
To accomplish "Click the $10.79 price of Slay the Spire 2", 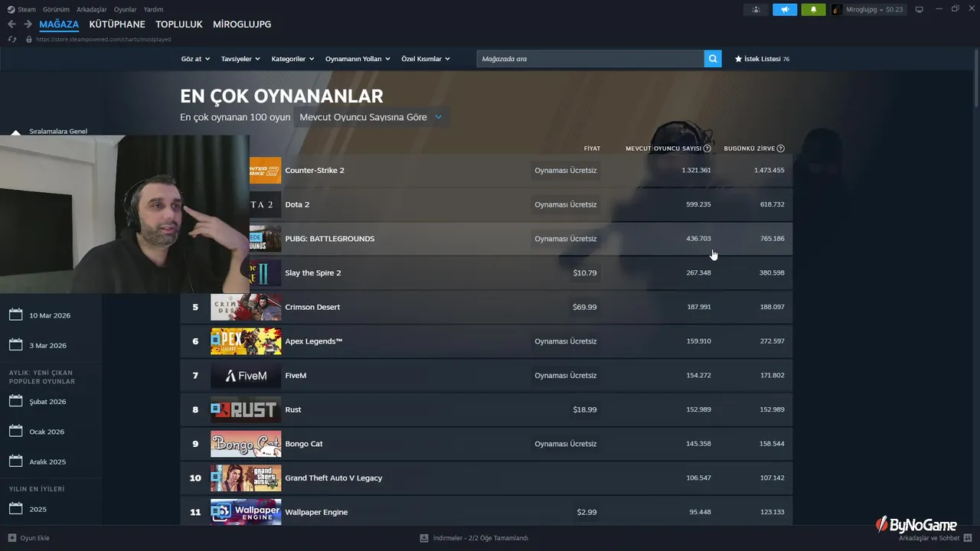I will (585, 272).
